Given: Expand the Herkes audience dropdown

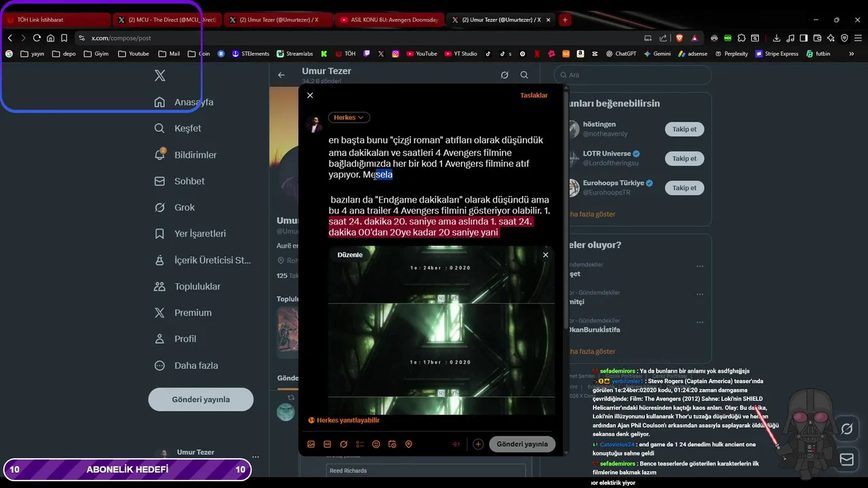Looking at the screenshot, I should [349, 117].
